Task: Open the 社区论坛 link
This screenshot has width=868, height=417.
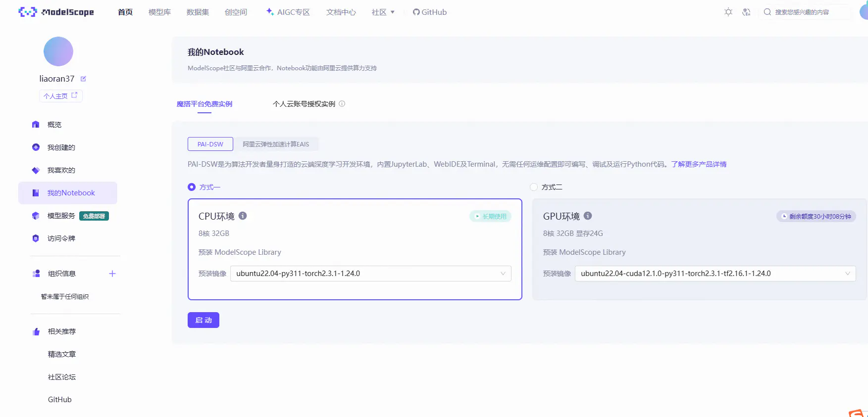Action: [62, 377]
